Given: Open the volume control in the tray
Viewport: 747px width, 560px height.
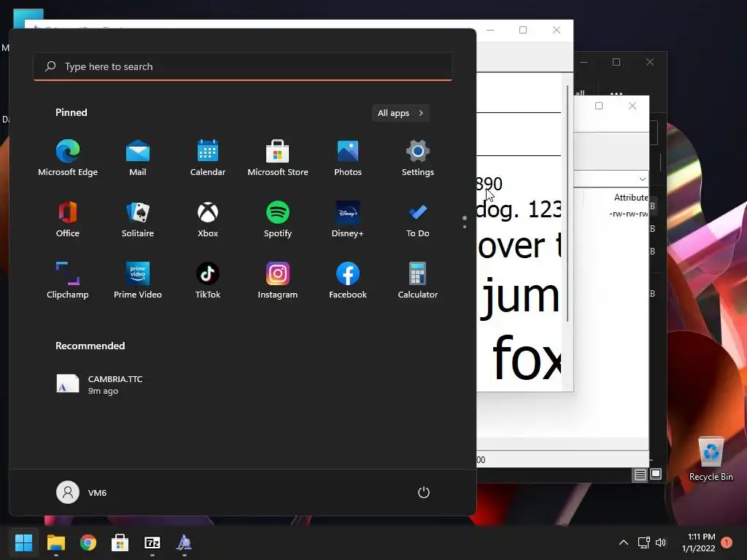Looking at the screenshot, I should (661, 542).
